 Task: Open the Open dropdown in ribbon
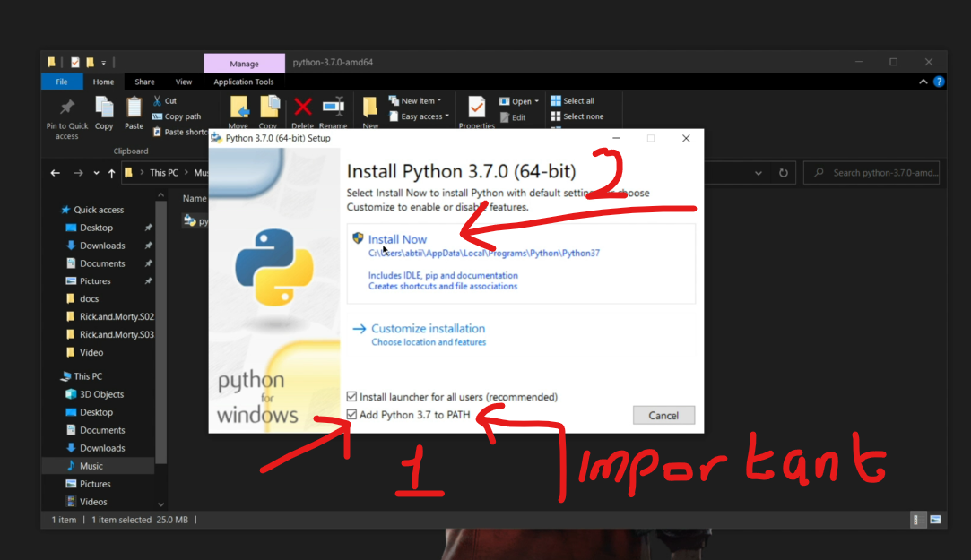pos(519,101)
